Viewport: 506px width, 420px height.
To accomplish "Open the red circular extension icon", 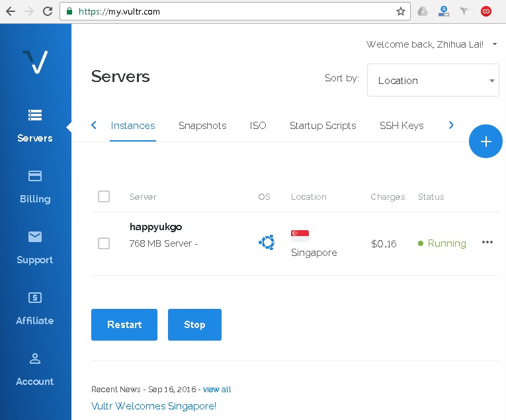I will tap(486, 12).
